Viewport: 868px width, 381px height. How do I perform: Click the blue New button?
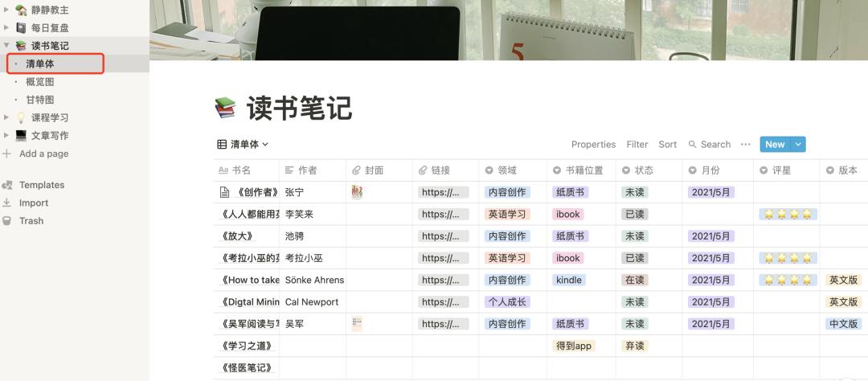pos(775,144)
